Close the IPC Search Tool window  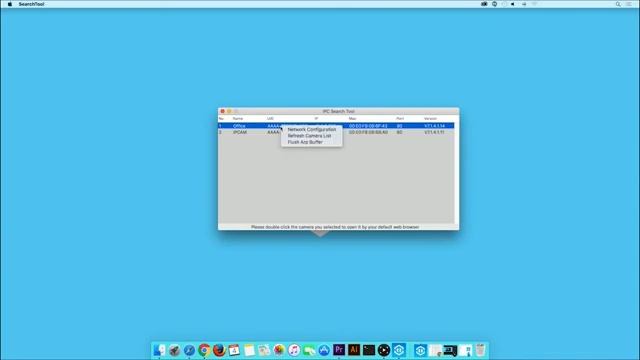[x=222, y=111]
